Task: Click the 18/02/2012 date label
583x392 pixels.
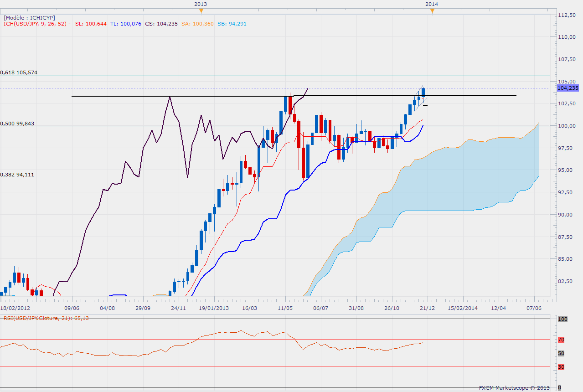Action: click(15, 308)
